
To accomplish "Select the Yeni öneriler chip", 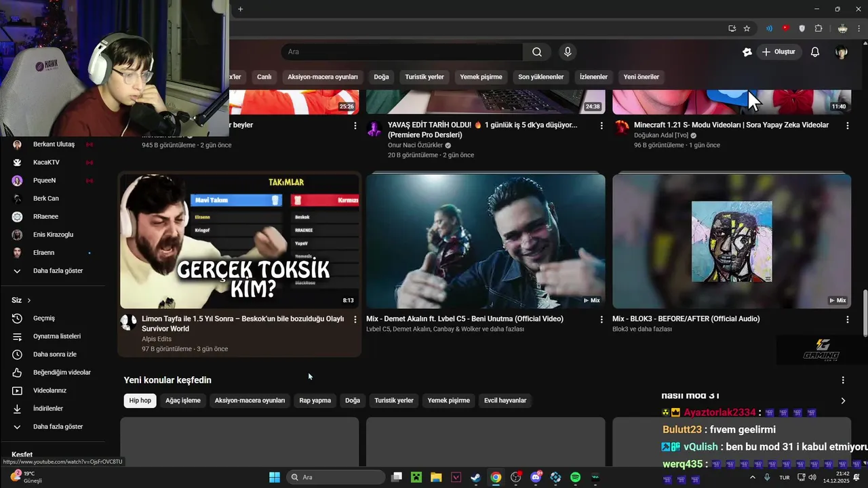I will pyautogui.click(x=642, y=77).
